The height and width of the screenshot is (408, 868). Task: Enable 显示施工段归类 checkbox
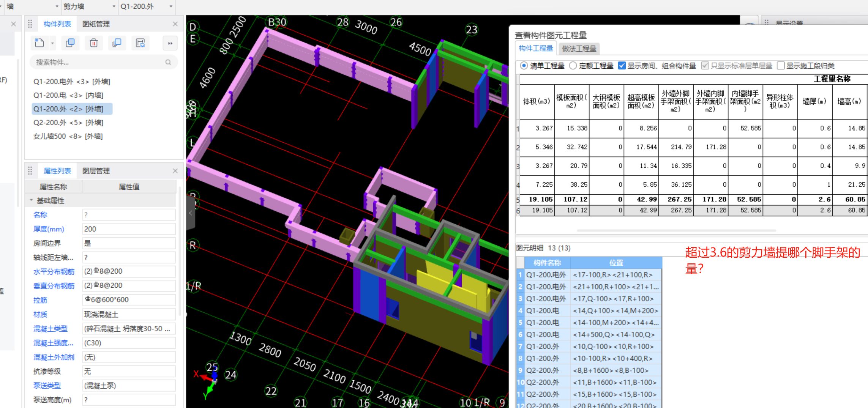781,66
